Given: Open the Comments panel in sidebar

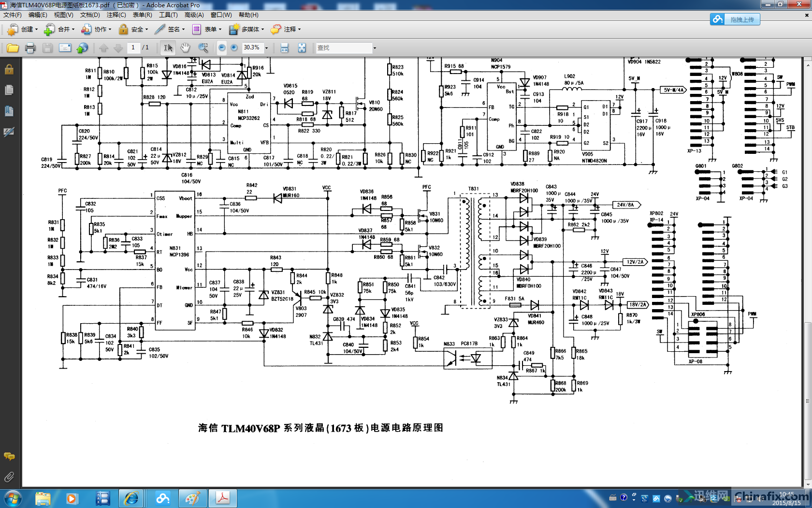Looking at the screenshot, I should pyautogui.click(x=9, y=456).
